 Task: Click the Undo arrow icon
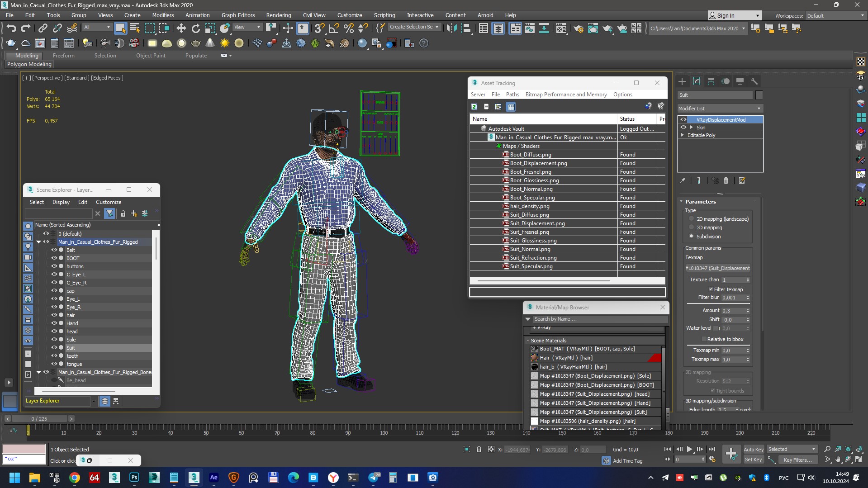pos(11,28)
